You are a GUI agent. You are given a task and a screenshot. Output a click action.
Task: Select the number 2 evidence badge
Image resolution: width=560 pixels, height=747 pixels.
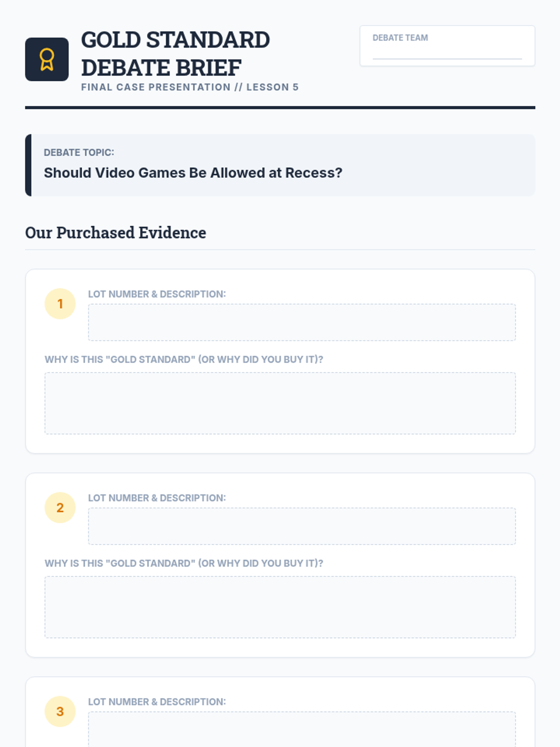pyautogui.click(x=60, y=507)
